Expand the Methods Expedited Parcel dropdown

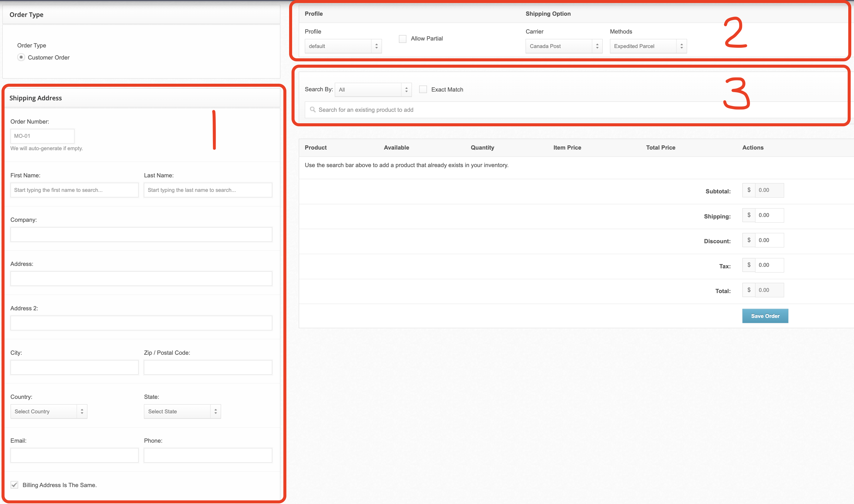tap(648, 46)
